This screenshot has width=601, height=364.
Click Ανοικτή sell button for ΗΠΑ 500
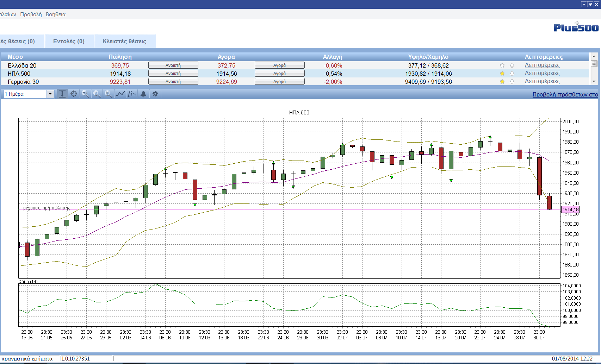coord(173,74)
